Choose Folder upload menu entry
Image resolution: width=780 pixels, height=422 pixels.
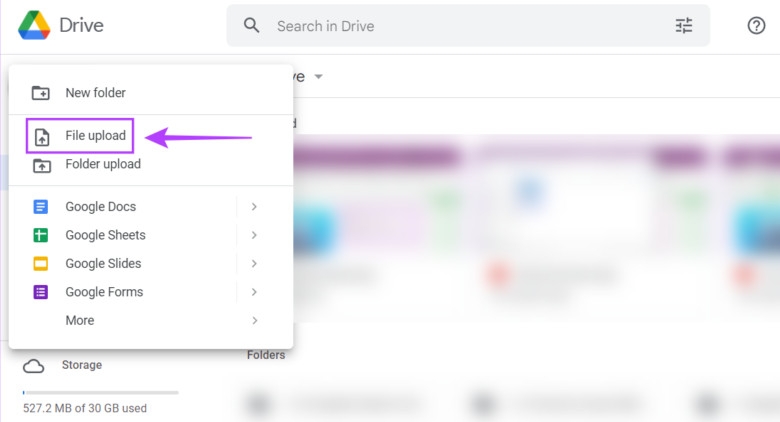coord(151,164)
